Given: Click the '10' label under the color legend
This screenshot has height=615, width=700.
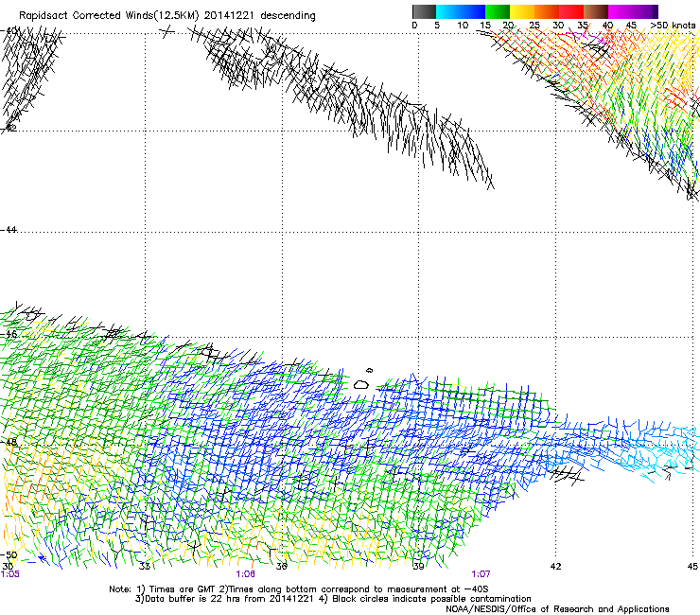Looking at the screenshot, I should click(463, 26).
